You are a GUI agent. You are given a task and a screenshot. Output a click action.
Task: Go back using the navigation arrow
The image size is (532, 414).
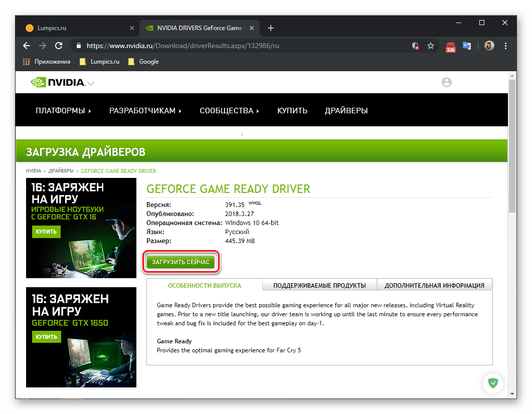coord(26,46)
